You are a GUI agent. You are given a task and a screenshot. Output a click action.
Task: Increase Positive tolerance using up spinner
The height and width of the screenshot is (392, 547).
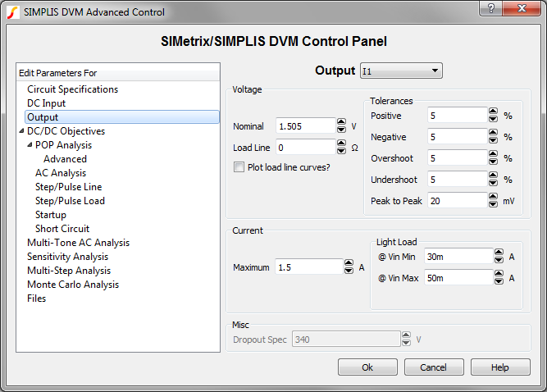coord(492,112)
